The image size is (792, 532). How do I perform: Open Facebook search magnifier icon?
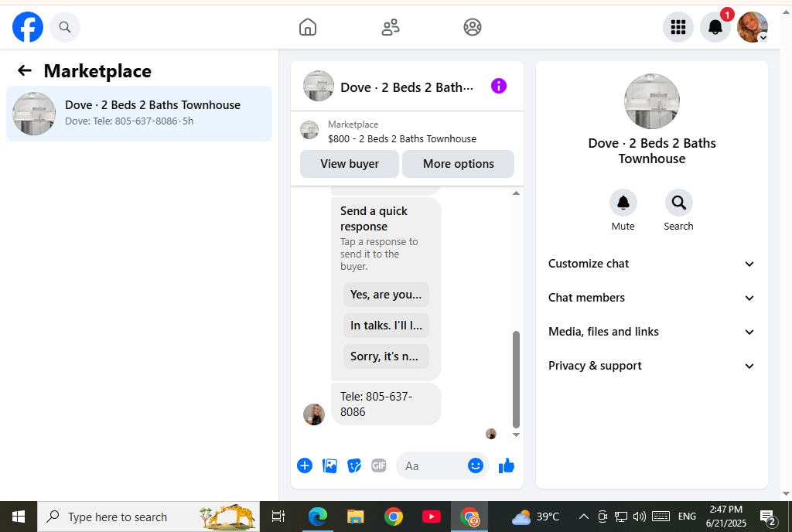[x=65, y=27]
